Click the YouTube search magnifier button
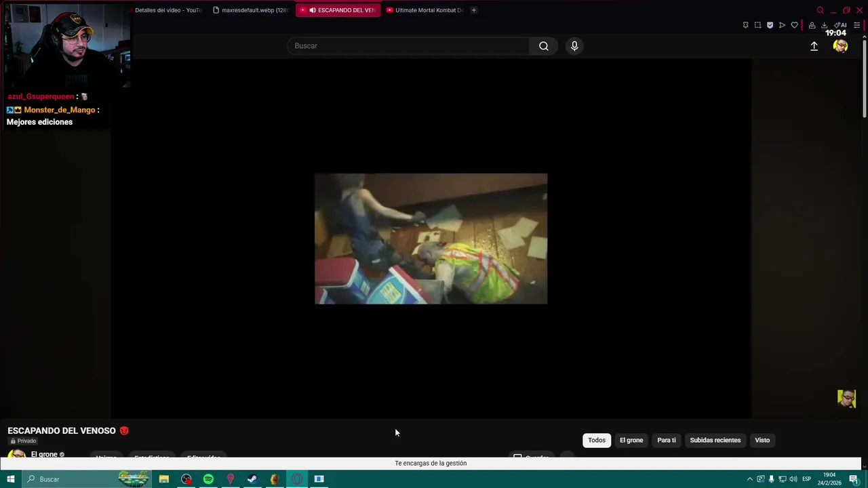 click(544, 46)
